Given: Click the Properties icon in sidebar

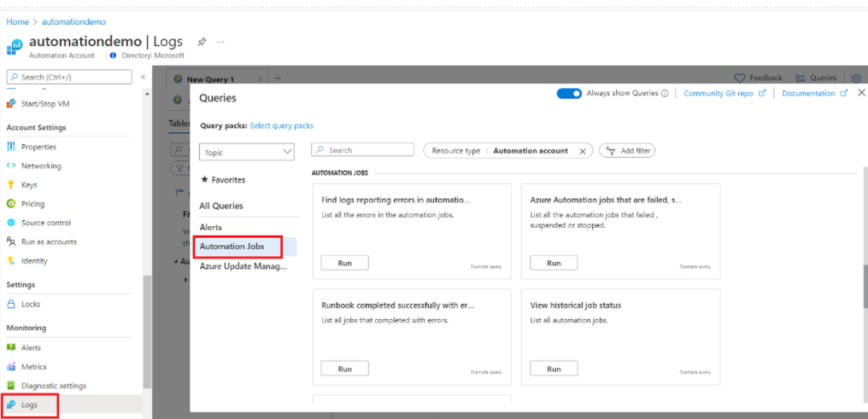Looking at the screenshot, I should tap(11, 147).
